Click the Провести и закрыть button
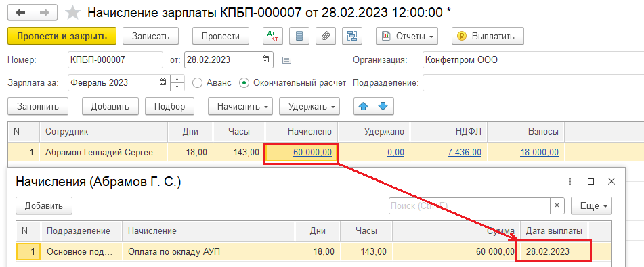Image resolution: width=644 pixels, height=267 pixels. (62, 36)
